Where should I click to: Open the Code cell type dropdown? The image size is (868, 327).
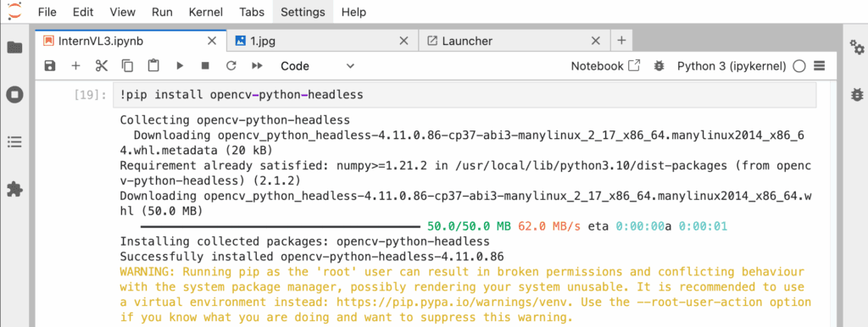[317, 66]
